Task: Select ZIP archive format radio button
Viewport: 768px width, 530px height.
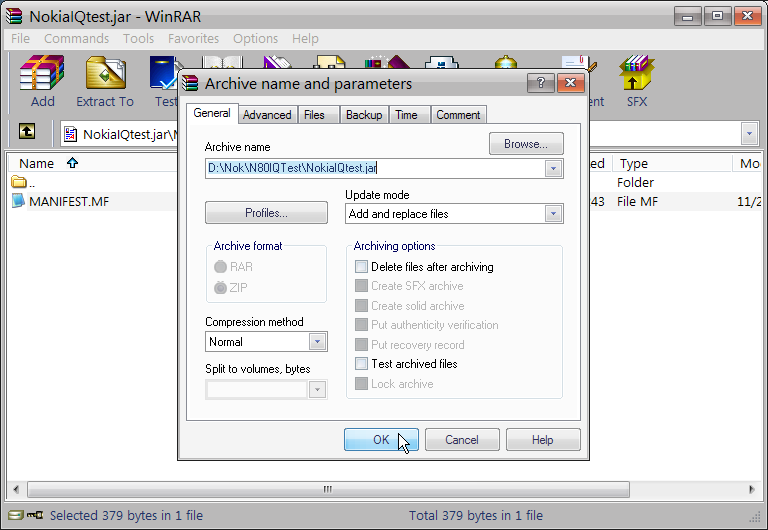Action: pyautogui.click(x=220, y=288)
